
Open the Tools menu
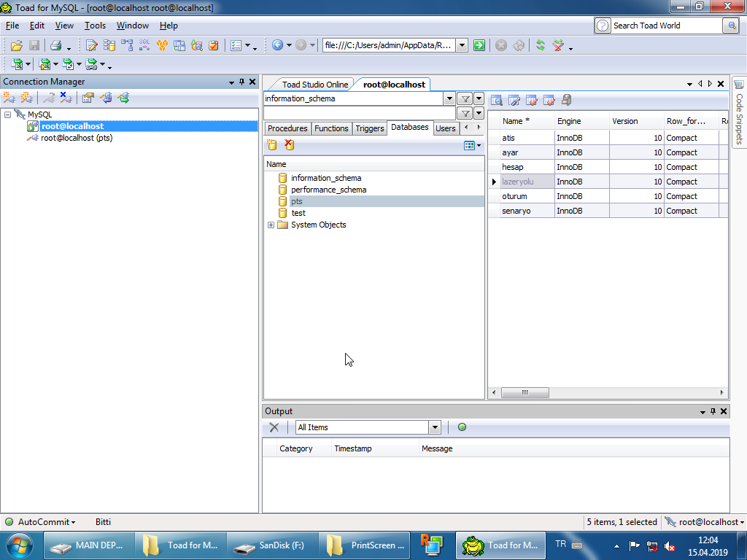tap(95, 26)
